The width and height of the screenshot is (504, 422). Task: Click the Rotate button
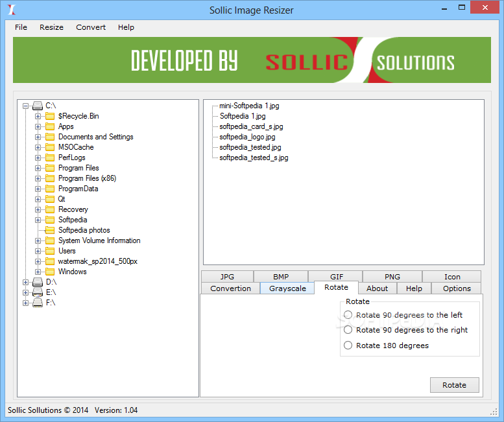point(455,385)
